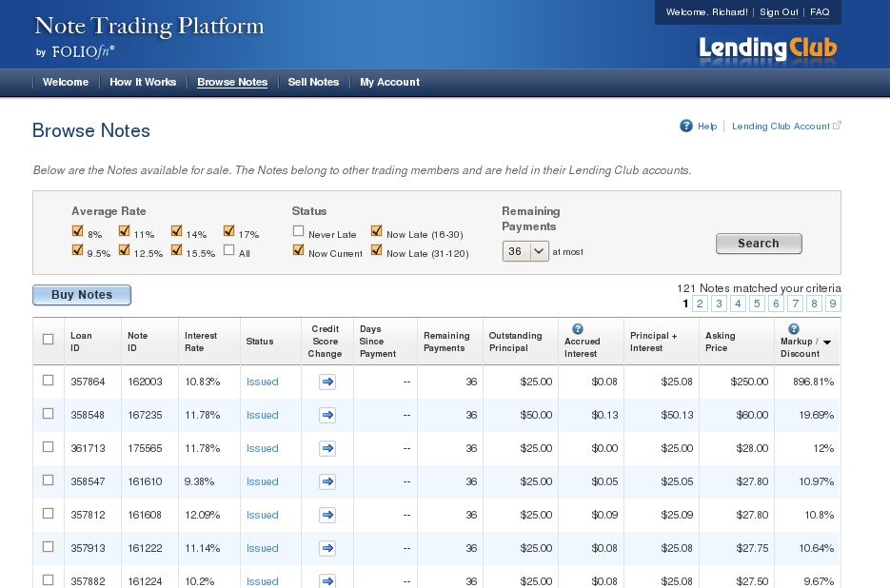Click credit score arrow for loan 358547
The image size is (890, 588).
tap(327, 481)
